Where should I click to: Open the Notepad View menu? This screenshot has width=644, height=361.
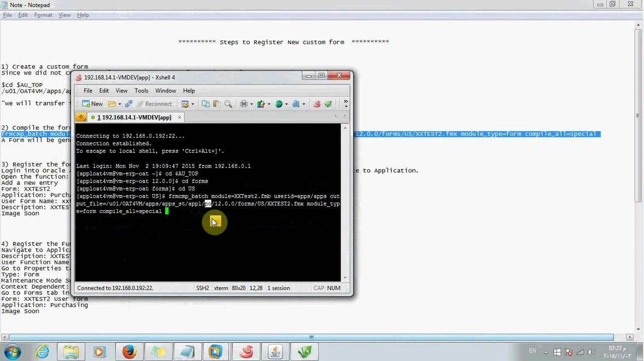tap(64, 15)
